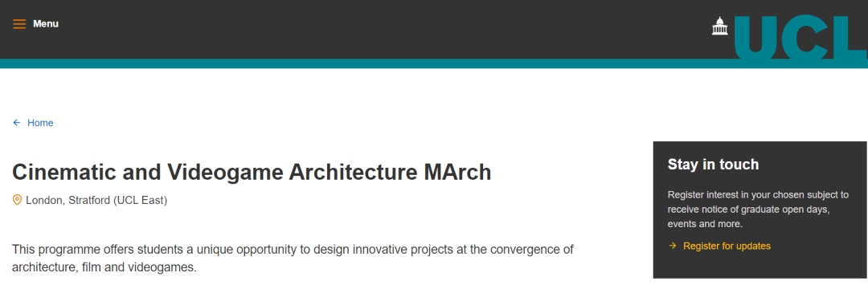This screenshot has height=293, width=868.
Task: Click the back arrow beside Home
Action: coord(17,123)
